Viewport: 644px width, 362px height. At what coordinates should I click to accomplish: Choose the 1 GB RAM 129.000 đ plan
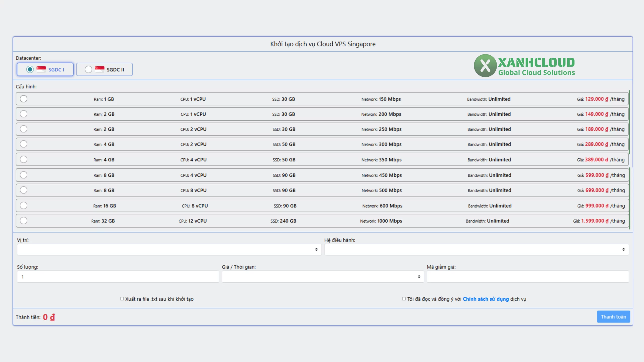pyautogui.click(x=24, y=99)
